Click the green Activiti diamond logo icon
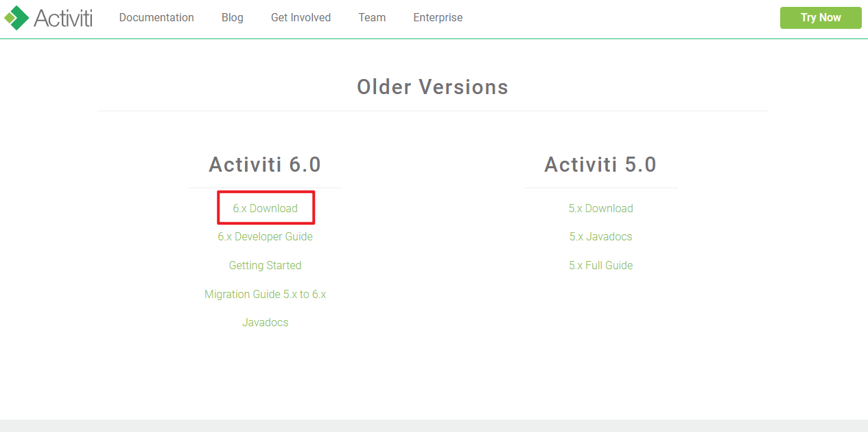868x432 pixels. coord(16,17)
